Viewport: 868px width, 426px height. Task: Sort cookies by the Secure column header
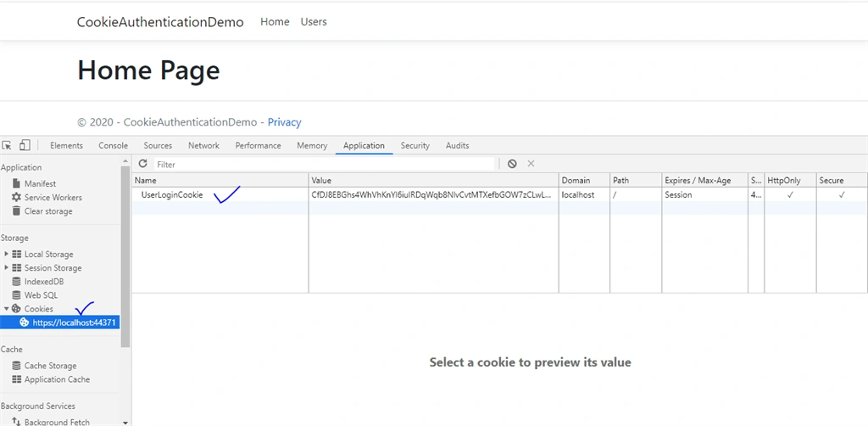tap(842, 180)
